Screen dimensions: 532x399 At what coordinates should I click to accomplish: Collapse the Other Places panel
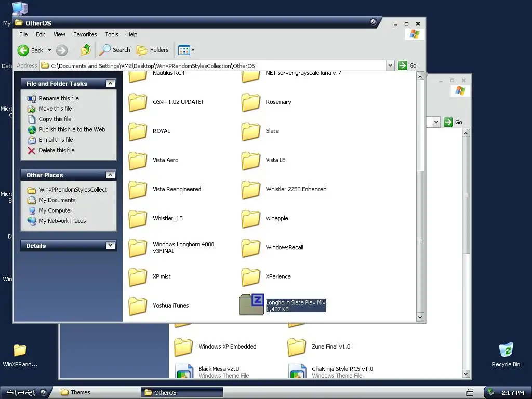point(110,175)
